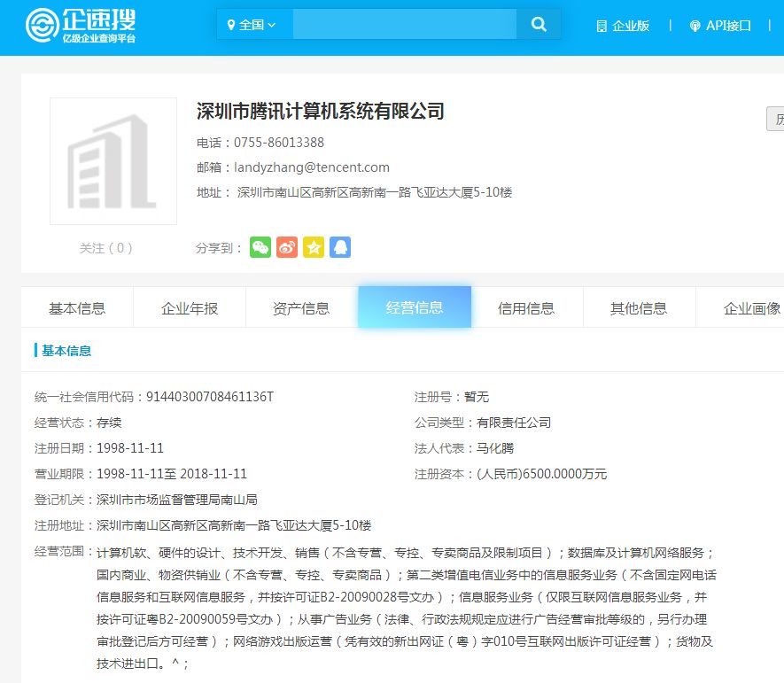Click the magnifier search icon
Viewport: 784px width, 683px height.
tap(539, 24)
